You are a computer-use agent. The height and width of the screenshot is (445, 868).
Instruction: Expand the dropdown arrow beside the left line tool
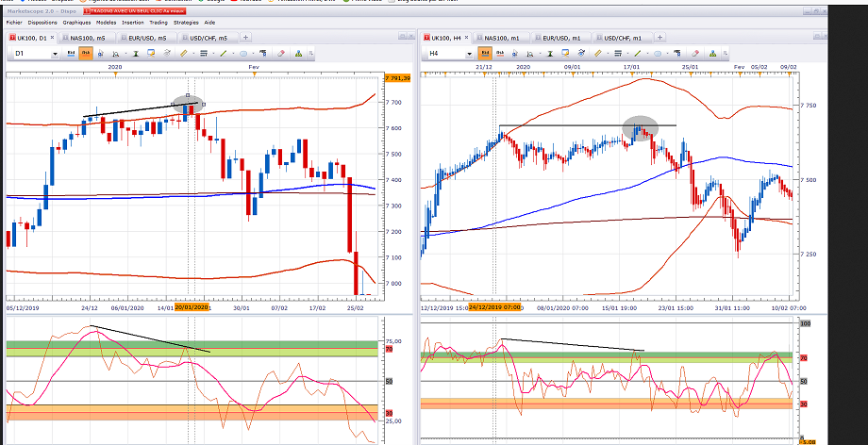point(232,54)
